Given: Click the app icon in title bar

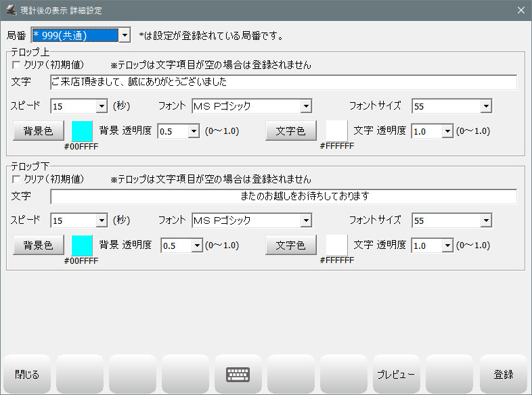Looking at the screenshot, I should coord(11,10).
